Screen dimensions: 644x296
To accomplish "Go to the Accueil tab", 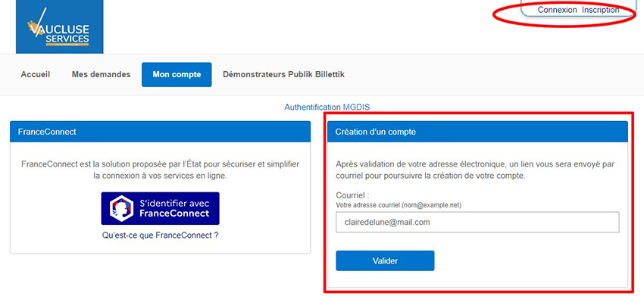I will click(36, 75).
